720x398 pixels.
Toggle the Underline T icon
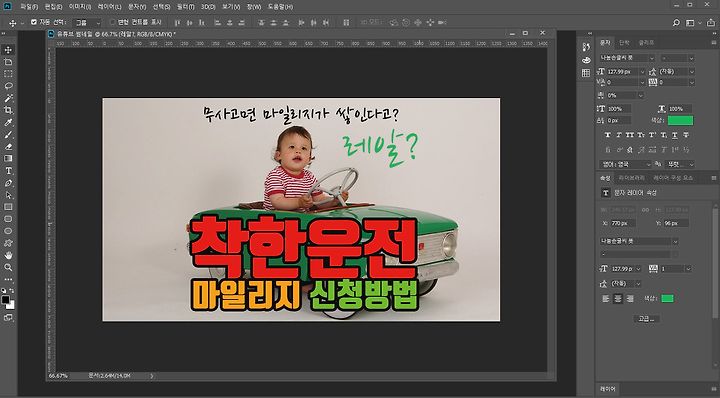tap(675, 135)
